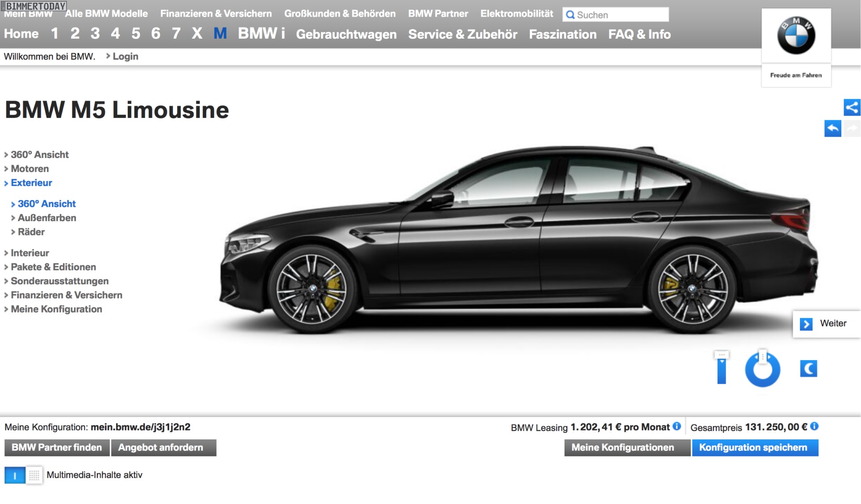
Task: Open the Gebrauchtwagen menu
Action: pyautogui.click(x=346, y=34)
